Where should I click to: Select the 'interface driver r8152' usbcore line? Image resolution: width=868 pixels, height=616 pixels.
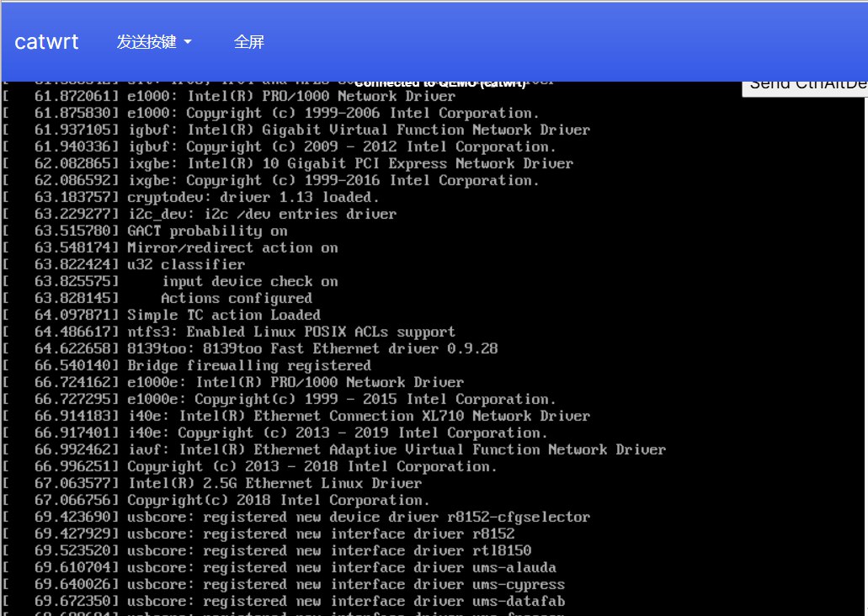258,534
